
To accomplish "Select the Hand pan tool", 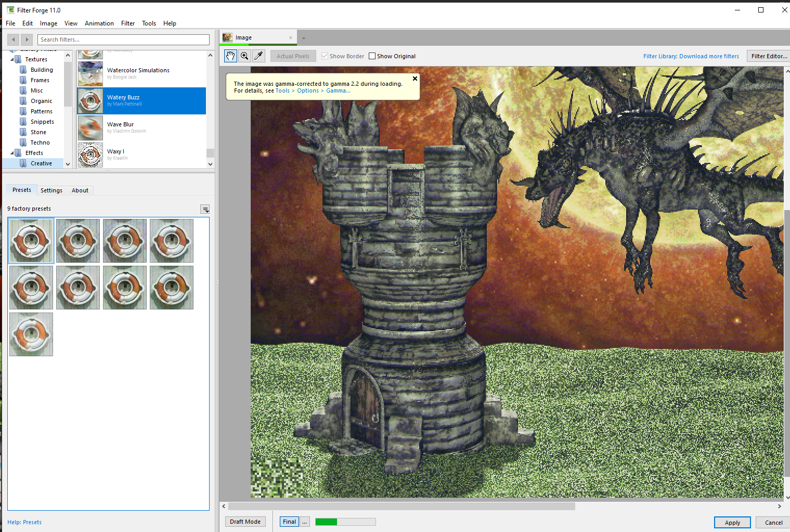I will [230, 56].
